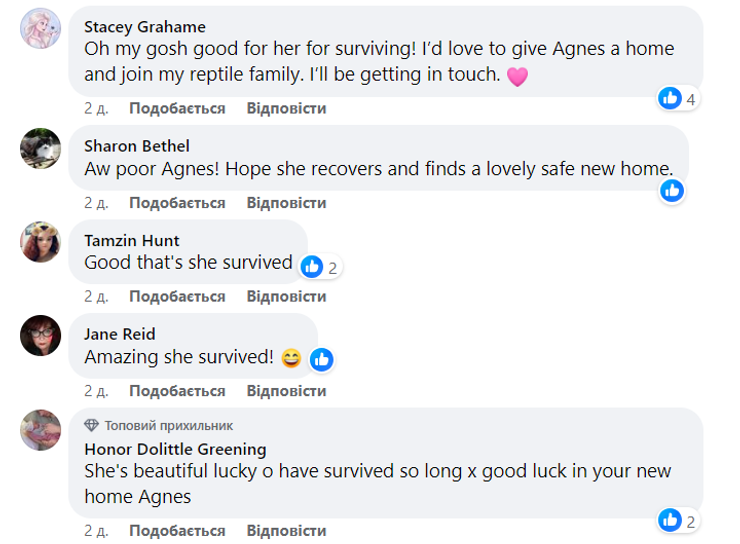Open Sharon Bethel's profile name link
The height and width of the screenshot is (544, 740).
point(137,147)
